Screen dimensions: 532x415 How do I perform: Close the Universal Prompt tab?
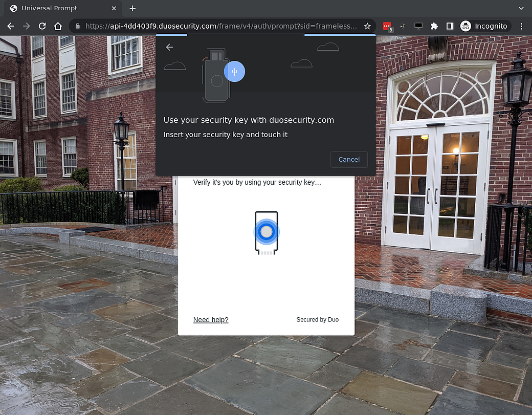pyautogui.click(x=114, y=8)
